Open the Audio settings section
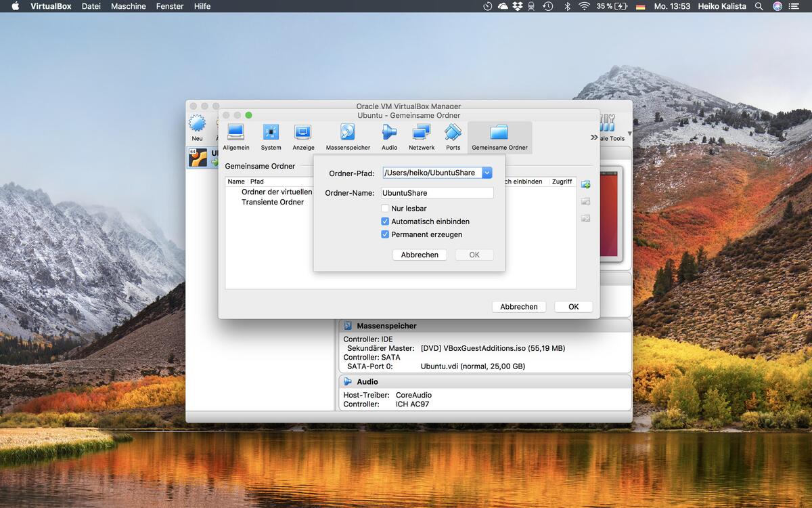The width and height of the screenshot is (812, 508). (389, 137)
